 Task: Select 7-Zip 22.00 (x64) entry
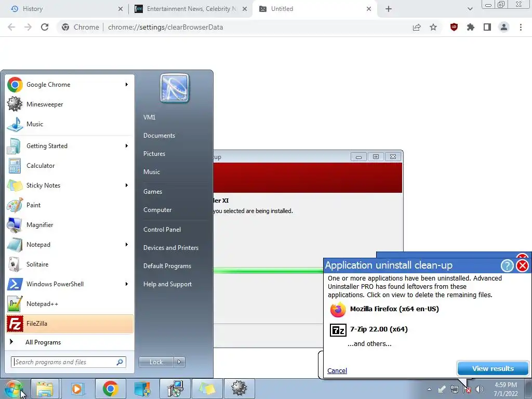click(369, 329)
